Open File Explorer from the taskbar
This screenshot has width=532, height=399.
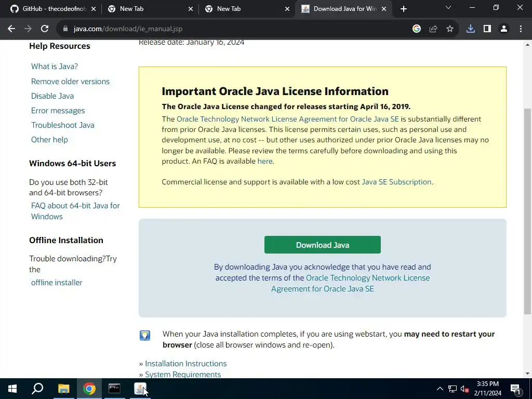tap(63, 389)
